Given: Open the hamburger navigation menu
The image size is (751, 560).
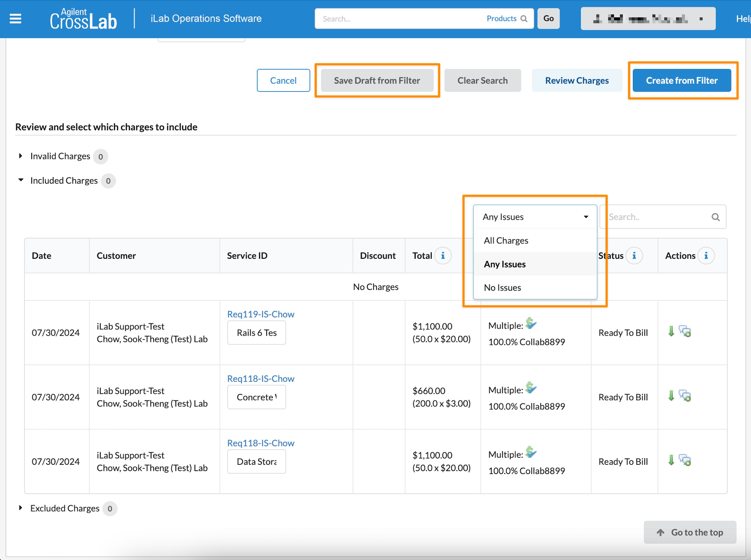Looking at the screenshot, I should click(x=15, y=18).
